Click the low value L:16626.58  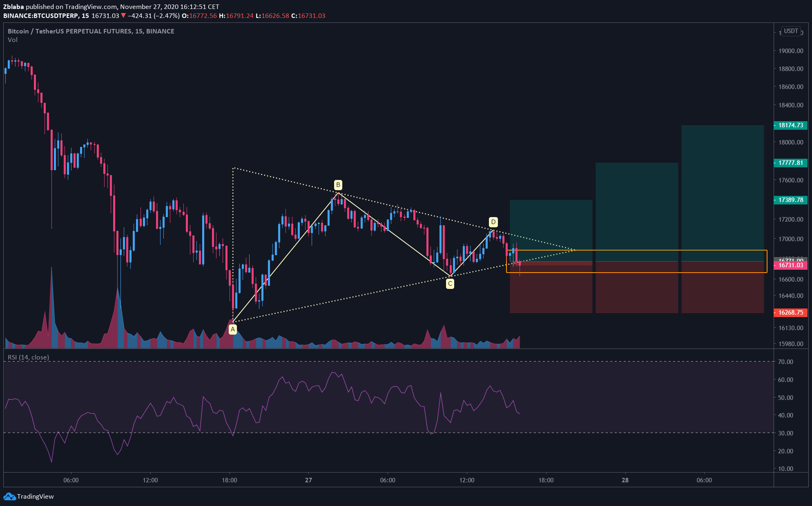point(272,16)
